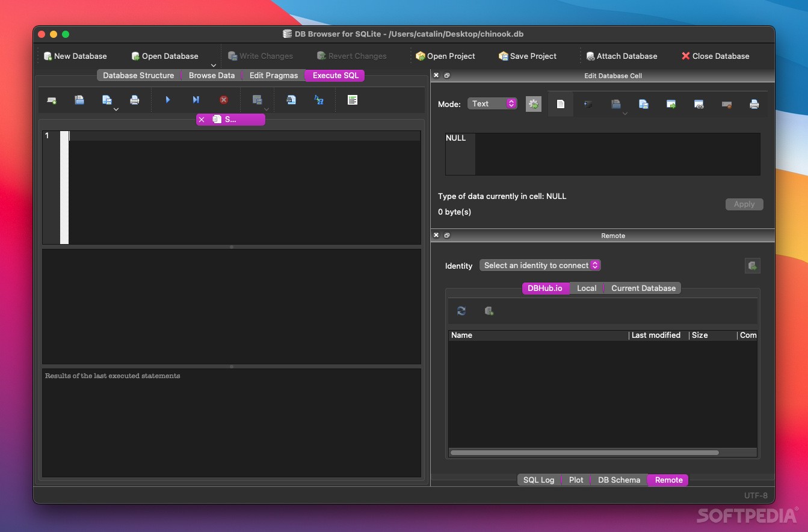Minimize the DB Browser window (yellow button)
Screen dimensions: 808x532
54,34
